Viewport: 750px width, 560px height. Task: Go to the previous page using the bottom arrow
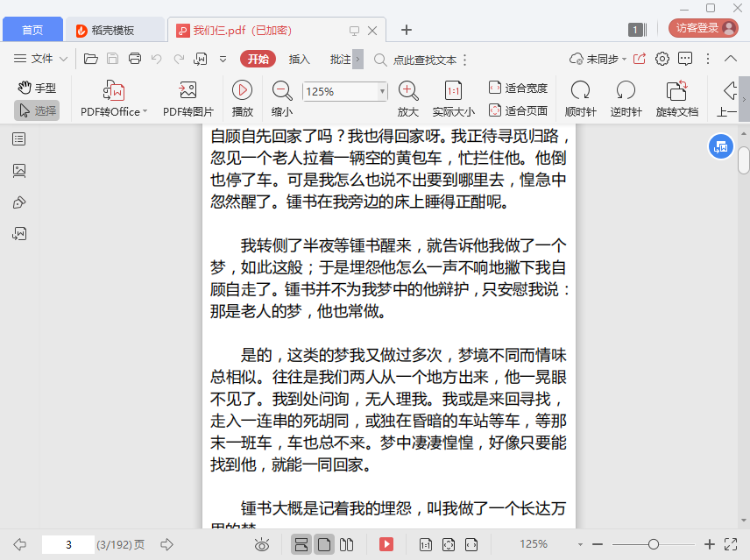[19, 544]
